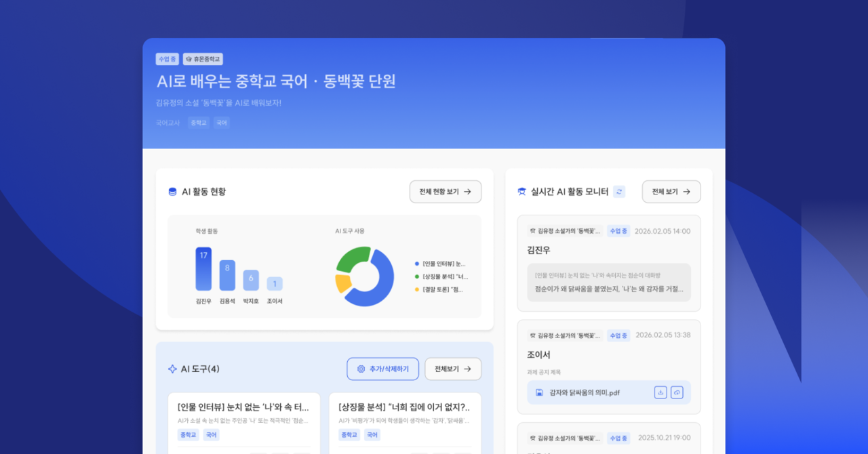Image resolution: width=868 pixels, height=454 pixels.
Task: Click the 2026.02.05 13:38 timestamp
Action: [x=663, y=335]
